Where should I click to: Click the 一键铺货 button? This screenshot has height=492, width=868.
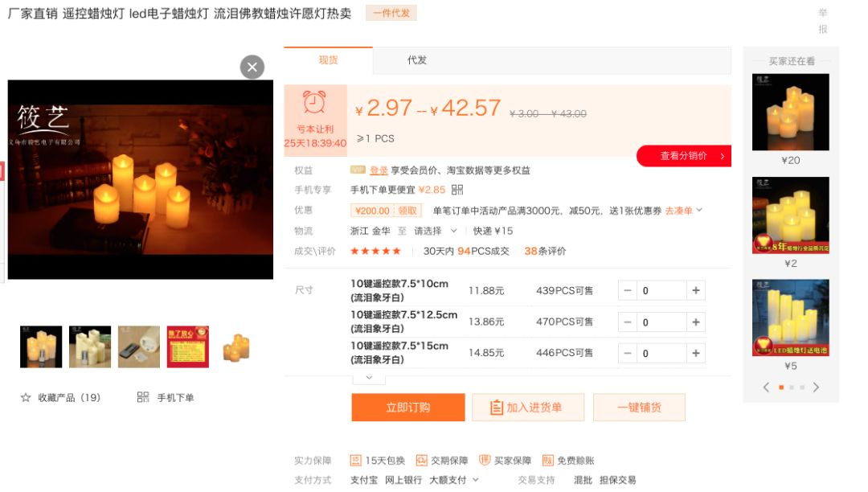pyautogui.click(x=639, y=408)
